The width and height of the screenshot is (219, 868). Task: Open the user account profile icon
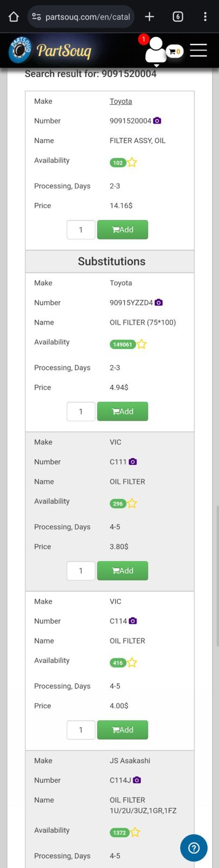click(156, 50)
